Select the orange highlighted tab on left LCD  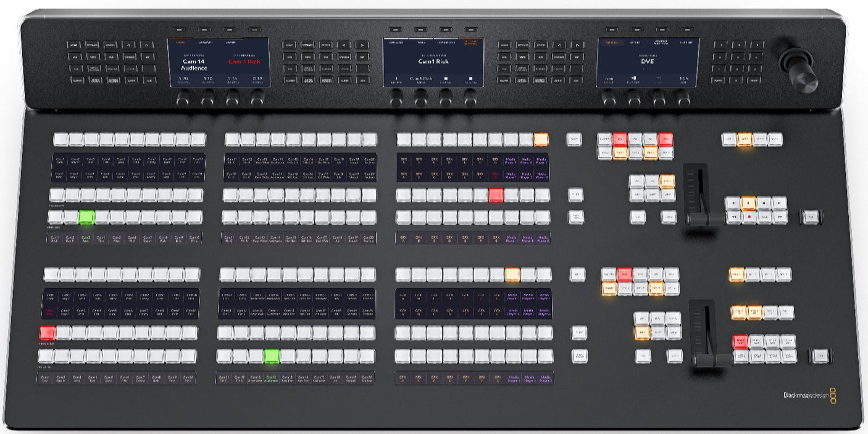click(x=180, y=42)
